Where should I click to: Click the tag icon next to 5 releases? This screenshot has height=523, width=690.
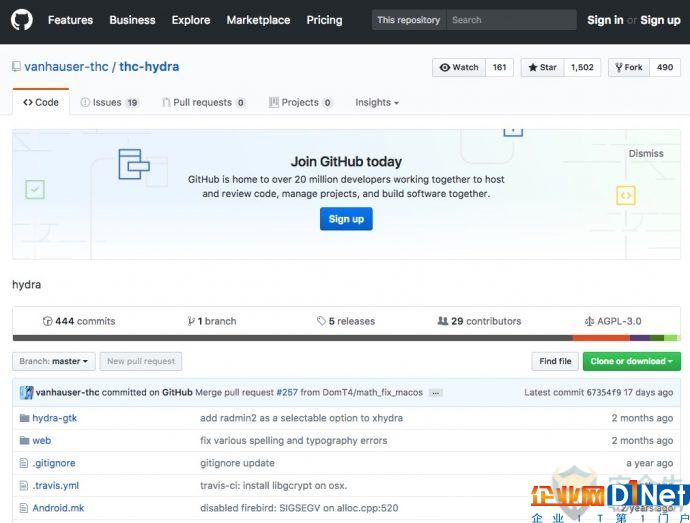(321, 321)
